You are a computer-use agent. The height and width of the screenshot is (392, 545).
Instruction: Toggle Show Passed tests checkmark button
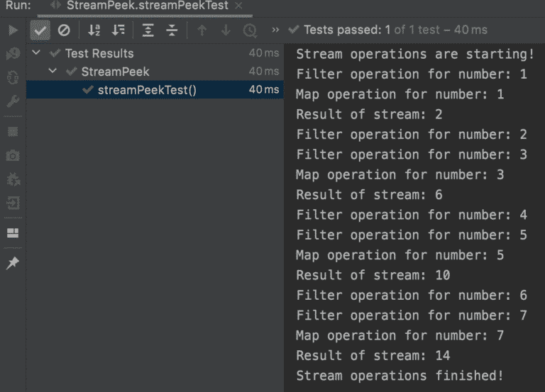(40, 30)
